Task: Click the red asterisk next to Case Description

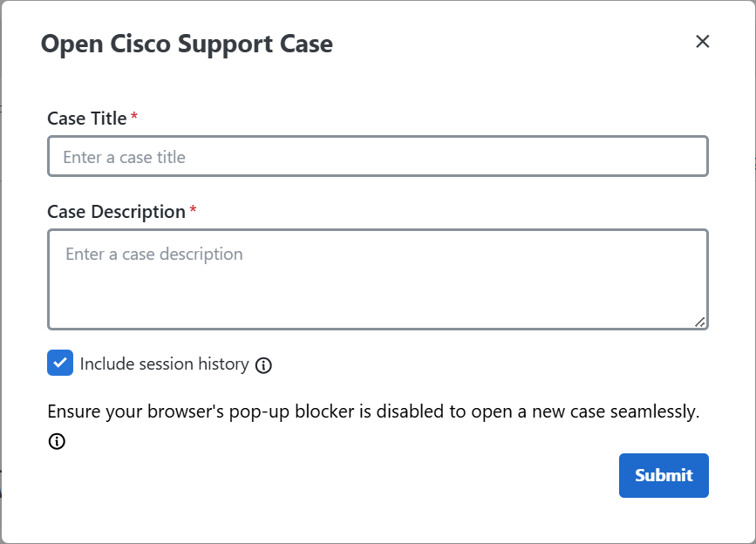Action: pyautogui.click(x=193, y=209)
